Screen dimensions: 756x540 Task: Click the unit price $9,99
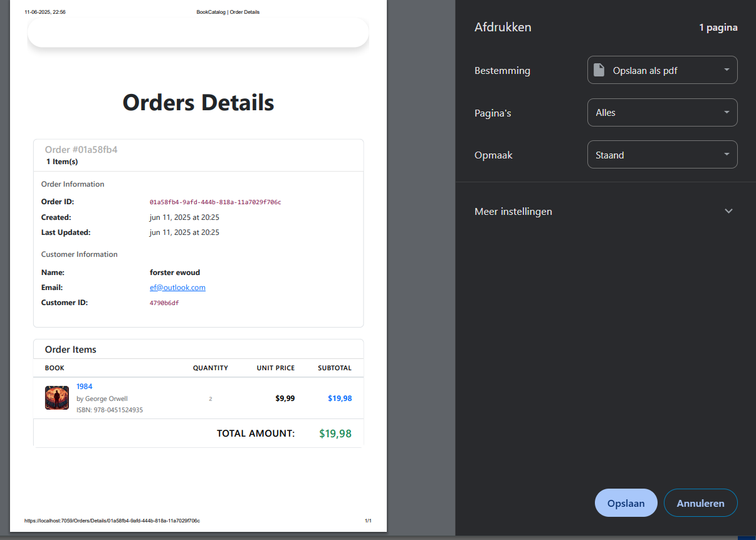coord(285,398)
